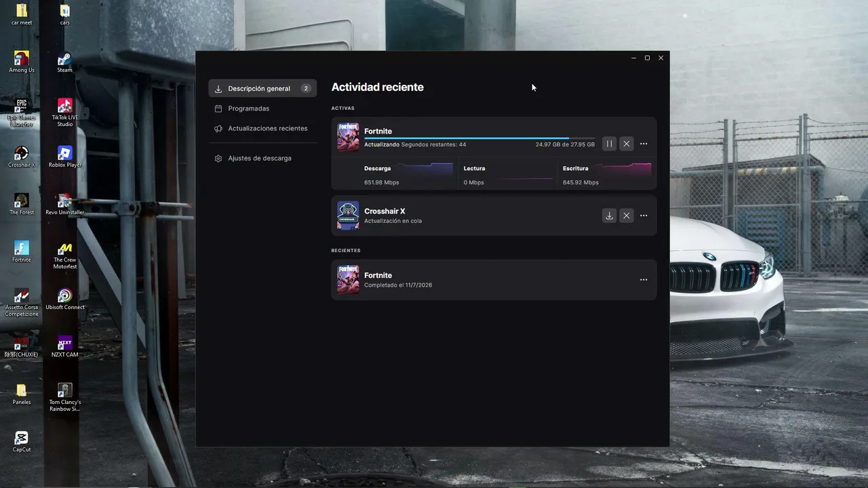Image resolution: width=868 pixels, height=488 pixels.
Task: Click the Fortnite thumbnail under Recientes
Action: point(348,279)
